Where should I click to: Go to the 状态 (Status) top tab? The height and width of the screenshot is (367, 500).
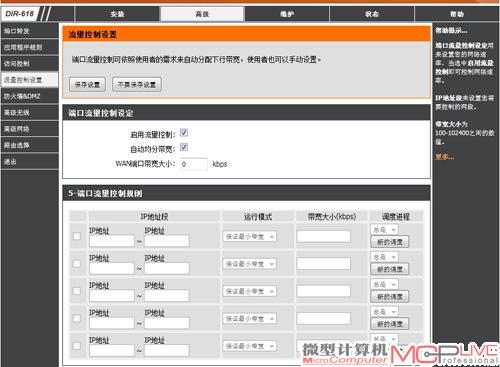click(x=372, y=14)
